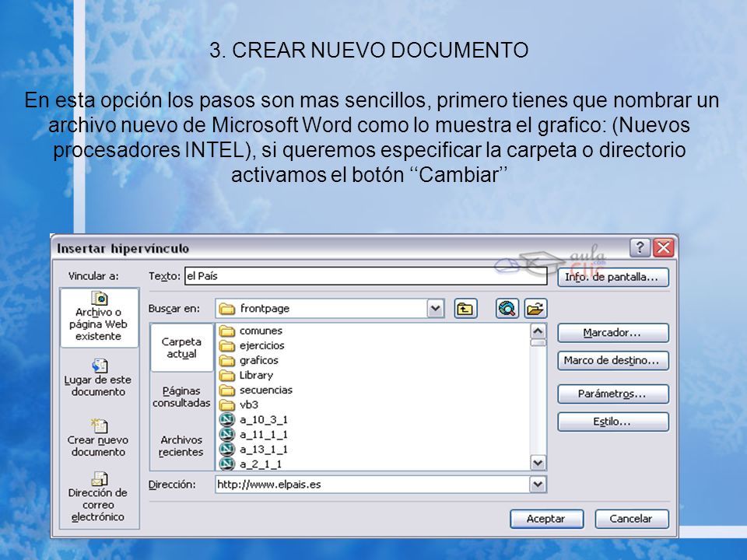
Task: Expand the Dirección address dropdown arrow
Action: click(x=538, y=485)
